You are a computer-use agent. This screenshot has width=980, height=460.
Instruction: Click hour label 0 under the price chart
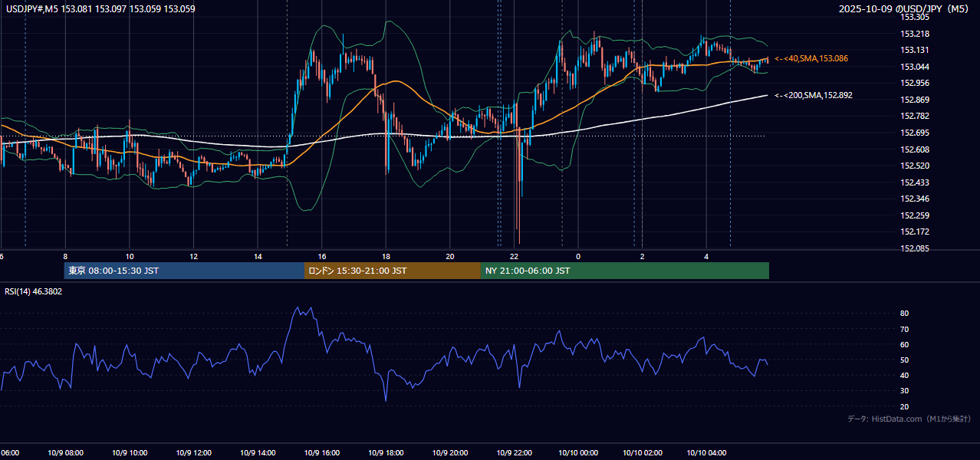(578, 257)
